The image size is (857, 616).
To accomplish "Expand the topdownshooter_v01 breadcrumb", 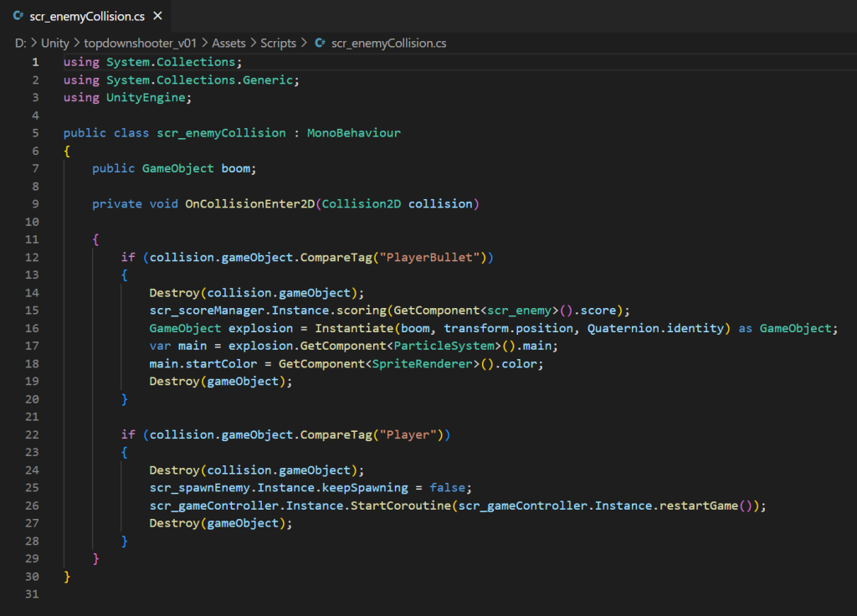I will (x=140, y=43).
